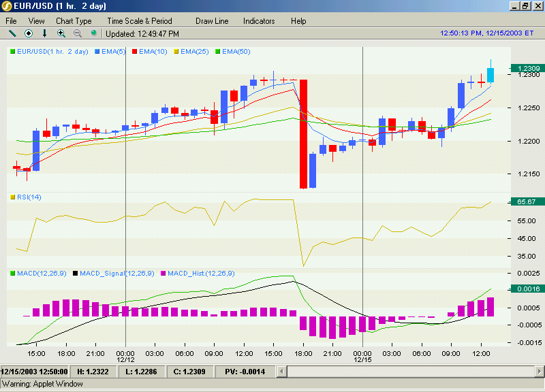The width and height of the screenshot is (545, 392).
Task: Click the green status light icon
Action: coord(93,33)
